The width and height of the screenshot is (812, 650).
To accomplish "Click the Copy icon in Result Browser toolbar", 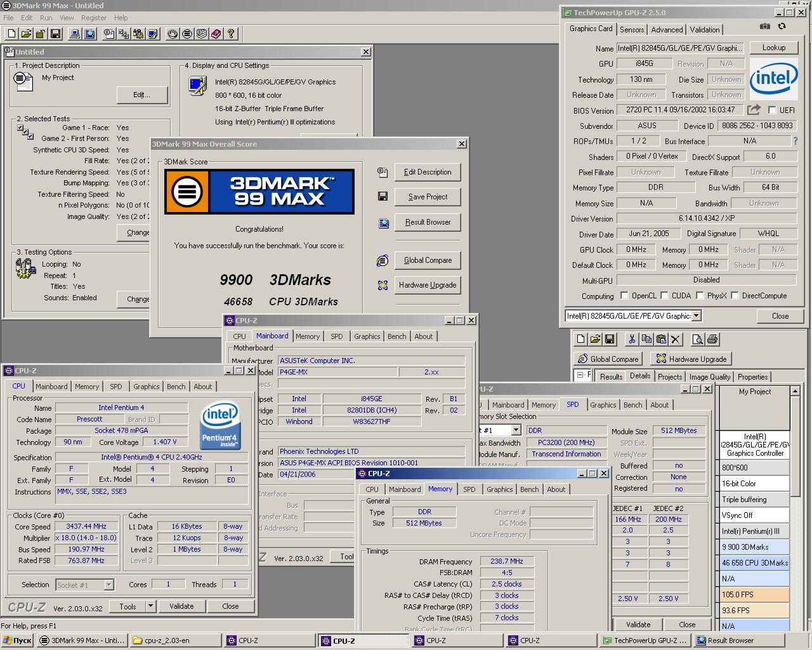I will pos(646,340).
